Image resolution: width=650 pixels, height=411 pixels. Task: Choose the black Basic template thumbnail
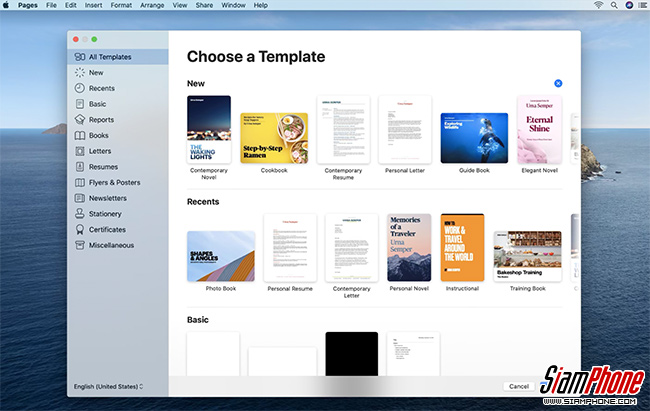[352, 354]
